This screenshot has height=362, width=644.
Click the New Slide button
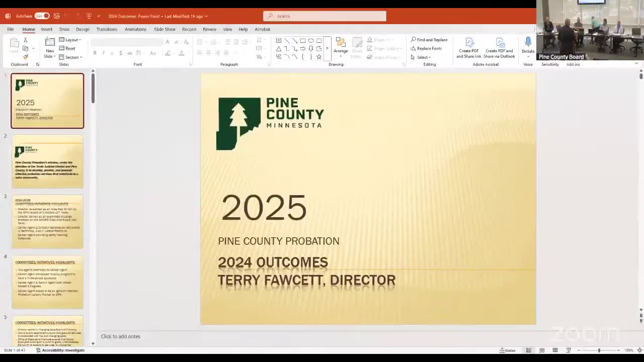(50, 48)
